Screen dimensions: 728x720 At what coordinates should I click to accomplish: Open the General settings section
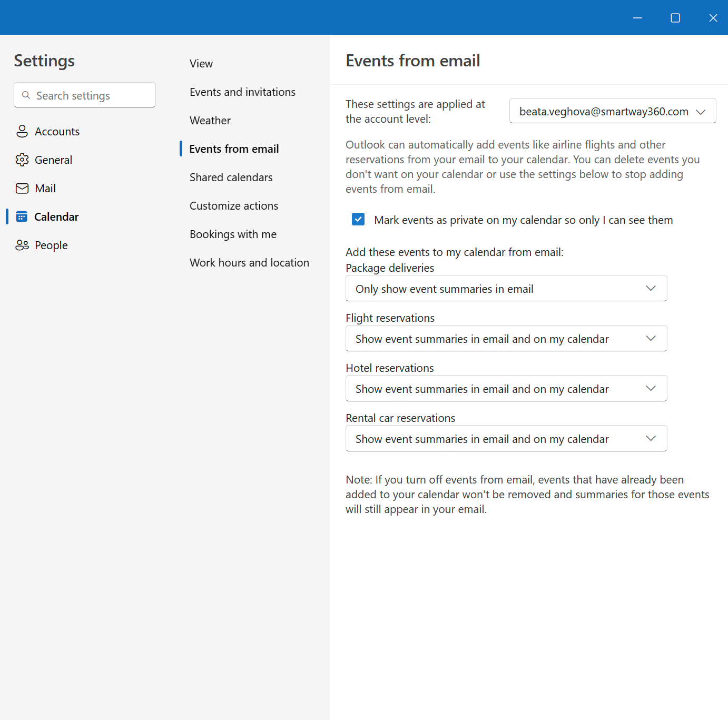[85, 160]
